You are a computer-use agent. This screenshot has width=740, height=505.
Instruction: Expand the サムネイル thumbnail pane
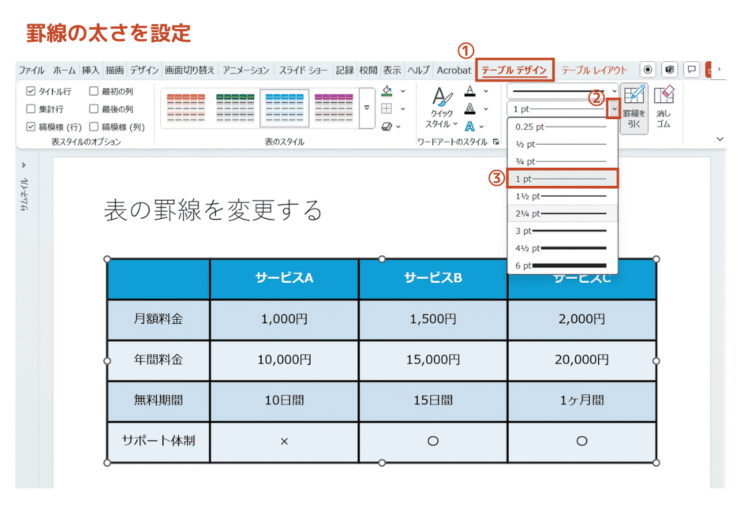[x=24, y=165]
